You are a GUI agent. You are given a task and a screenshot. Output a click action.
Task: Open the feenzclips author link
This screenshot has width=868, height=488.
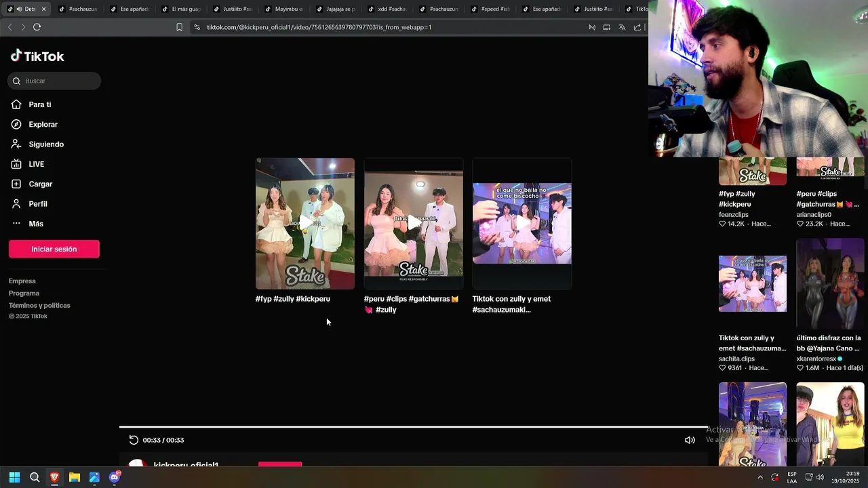[x=734, y=215]
